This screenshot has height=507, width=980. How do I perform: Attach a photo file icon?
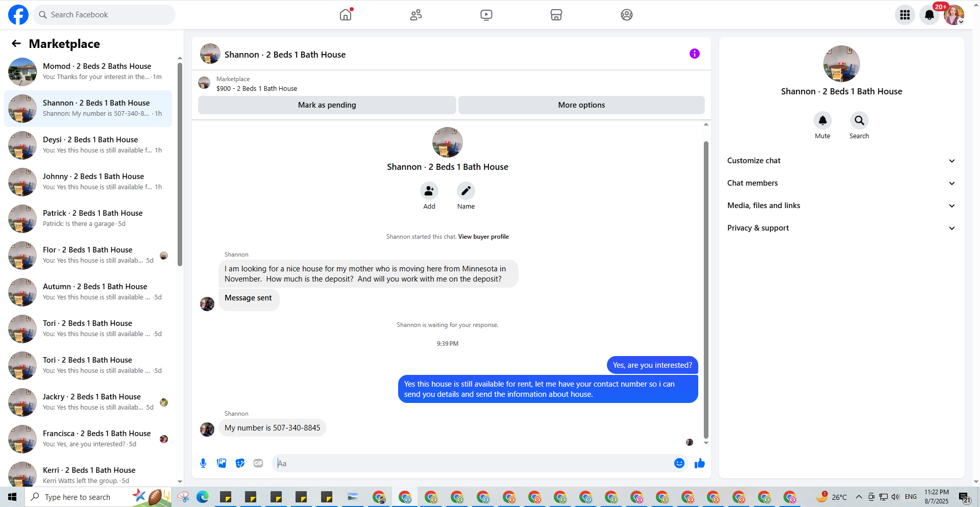(x=222, y=463)
